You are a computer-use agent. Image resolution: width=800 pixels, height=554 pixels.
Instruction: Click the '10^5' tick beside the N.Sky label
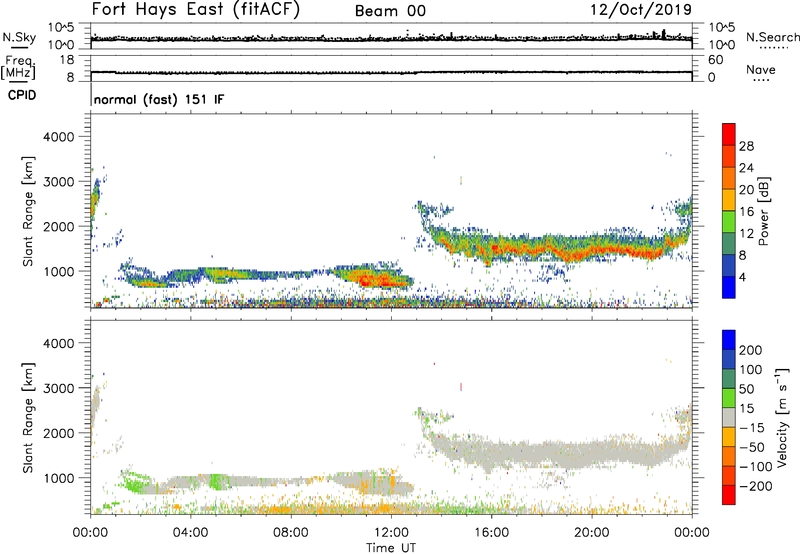(61, 28)
